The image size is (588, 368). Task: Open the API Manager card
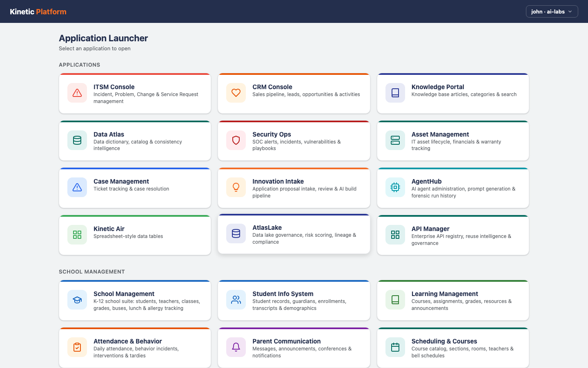pyautogui.click(x=453, y=235)
